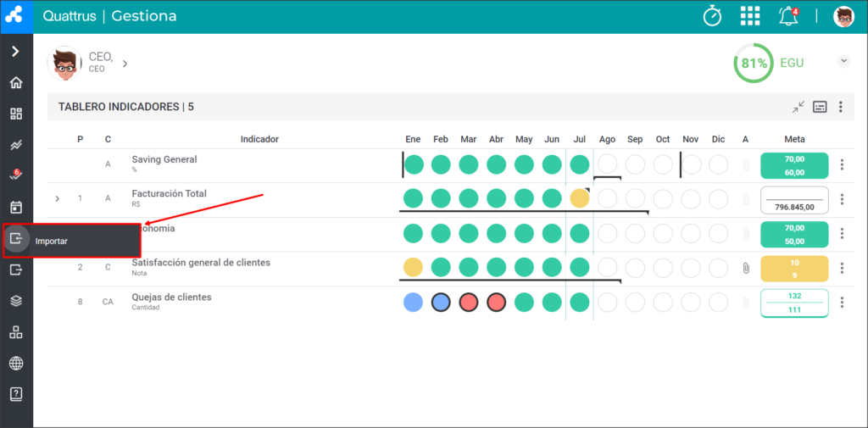Go to the home icon in sidebar

coord(16,83)
